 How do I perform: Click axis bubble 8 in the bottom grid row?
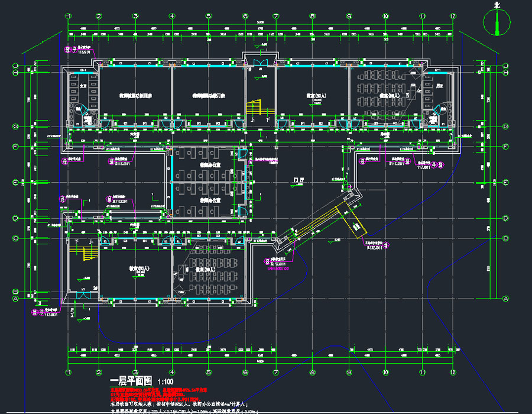click(x=313, y=372)
